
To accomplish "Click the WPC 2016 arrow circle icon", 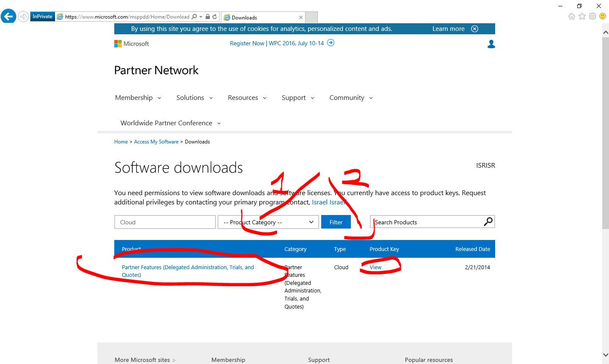I will (x=331, y=43).
